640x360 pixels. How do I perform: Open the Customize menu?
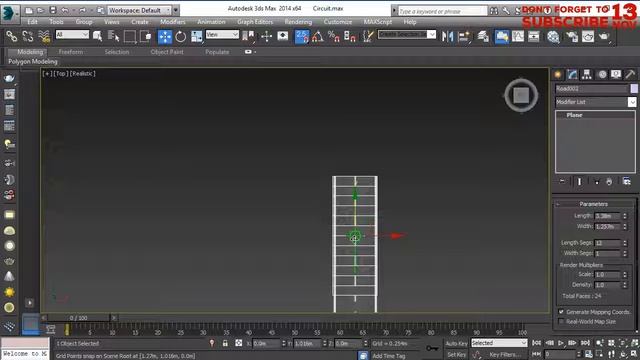coord(338,22)
